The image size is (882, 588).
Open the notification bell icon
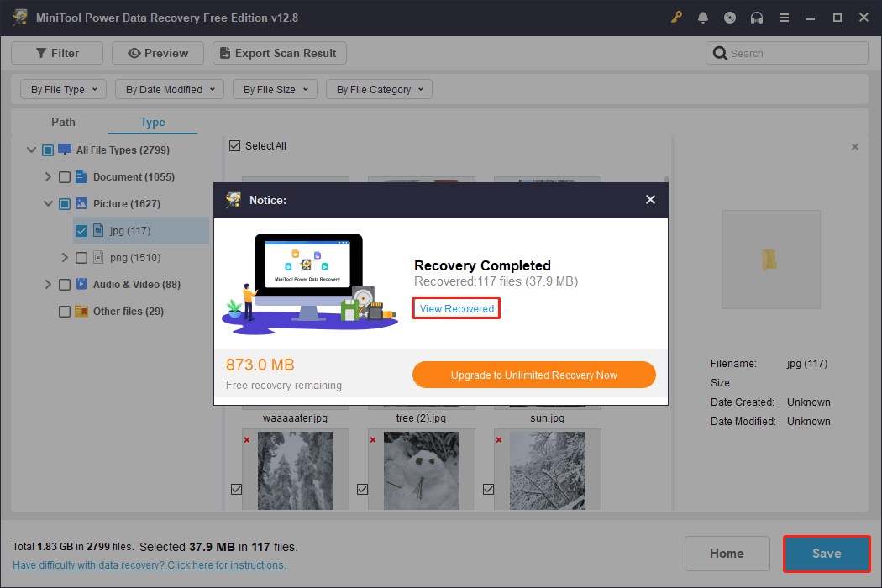pyautogui.click(x=702, y=18)
